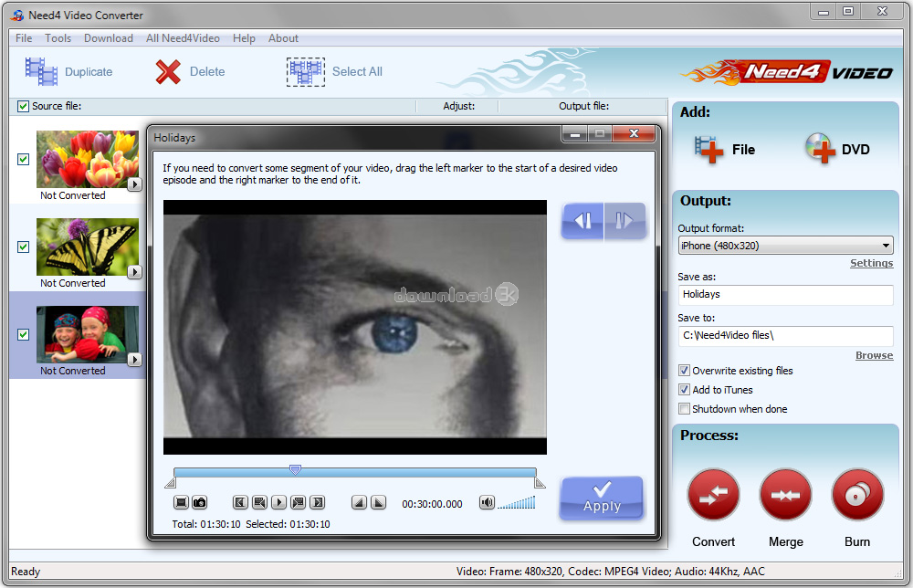
Task: Open preview arrow on the kids thumbnail
Action: coord(134,360)
